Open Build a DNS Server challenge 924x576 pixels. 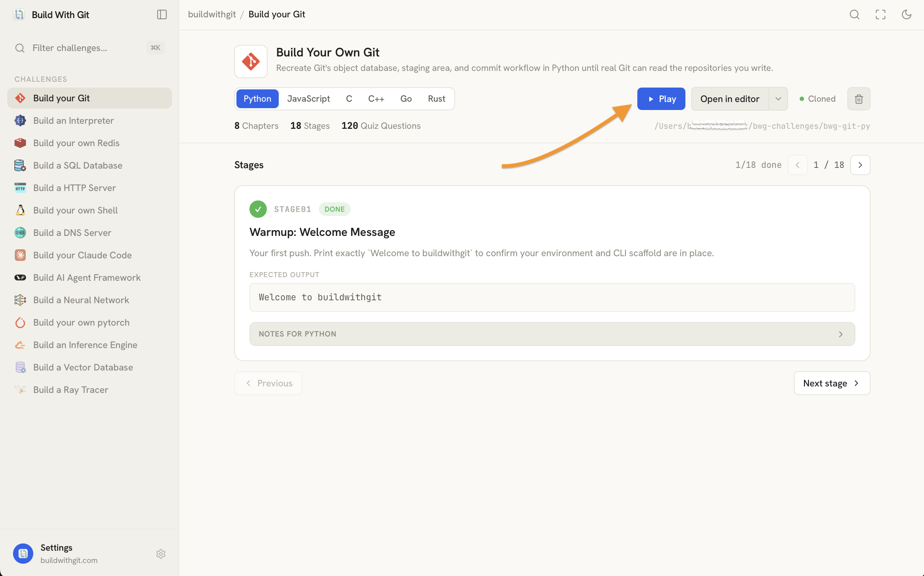(89, 233)
